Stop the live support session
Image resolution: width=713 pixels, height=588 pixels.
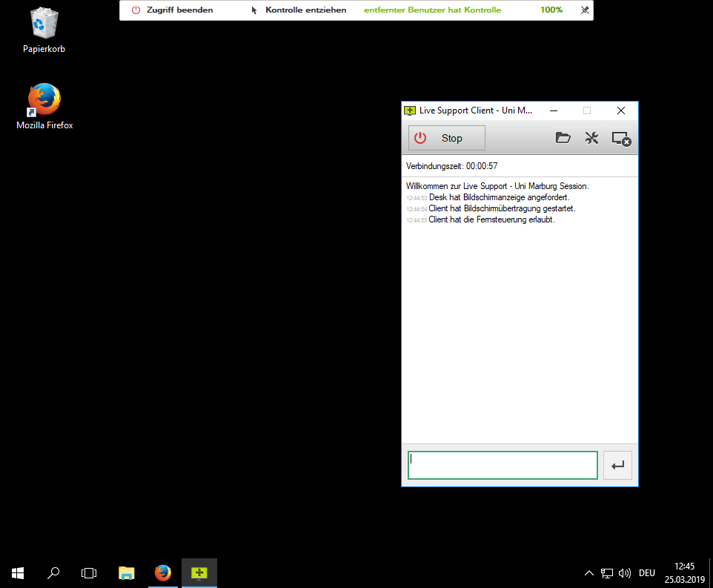pyautogui.click(x=446, y=138)
